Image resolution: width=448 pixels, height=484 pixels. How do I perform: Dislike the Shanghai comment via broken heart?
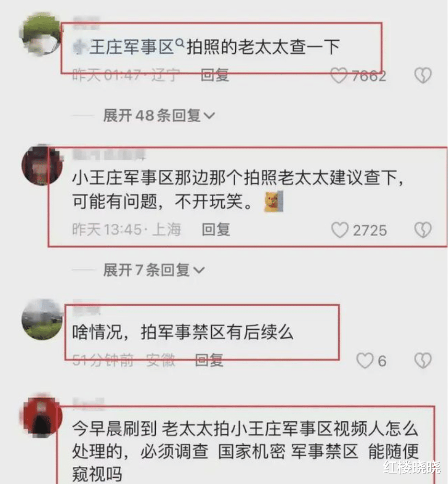pyautogui.click(x=423, y=230)
